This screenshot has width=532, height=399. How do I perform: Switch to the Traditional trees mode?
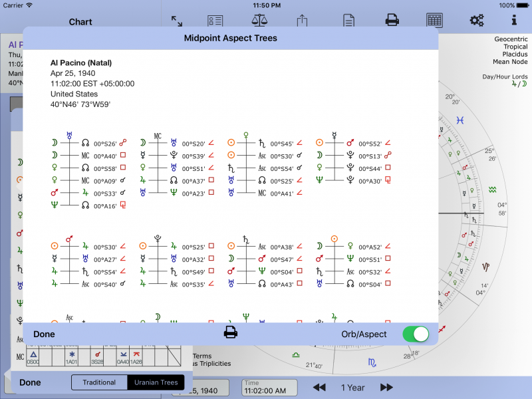tap(99, 382)
